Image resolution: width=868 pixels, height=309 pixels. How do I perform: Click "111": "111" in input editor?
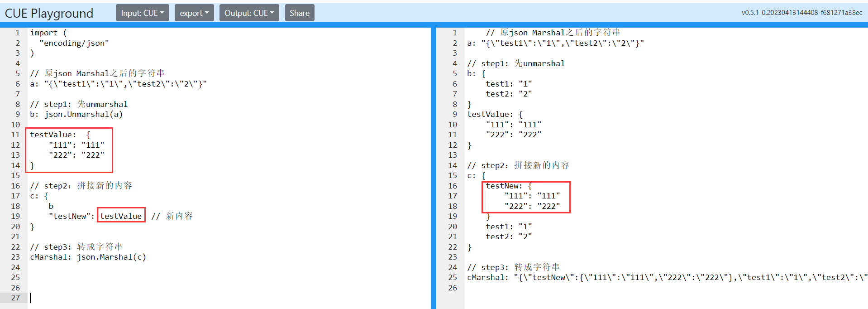point(76,145)
